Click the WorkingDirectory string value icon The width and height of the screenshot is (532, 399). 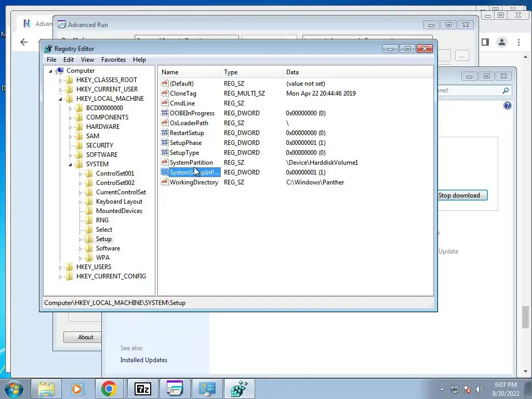click(165, 182)
